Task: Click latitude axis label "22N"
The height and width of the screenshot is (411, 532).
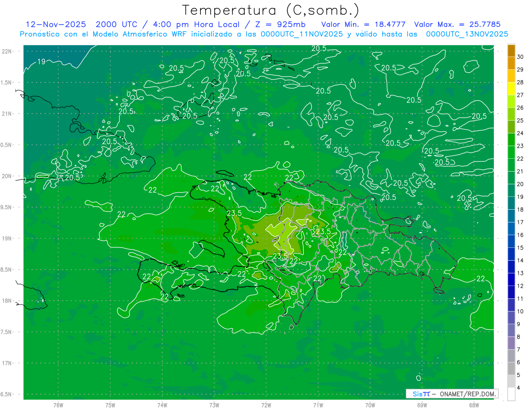Action: [x=7, y=51]
